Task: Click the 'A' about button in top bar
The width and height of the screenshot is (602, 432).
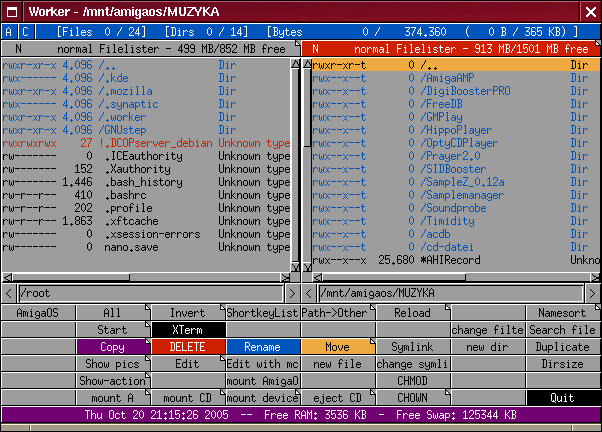Action: [9, 31]
